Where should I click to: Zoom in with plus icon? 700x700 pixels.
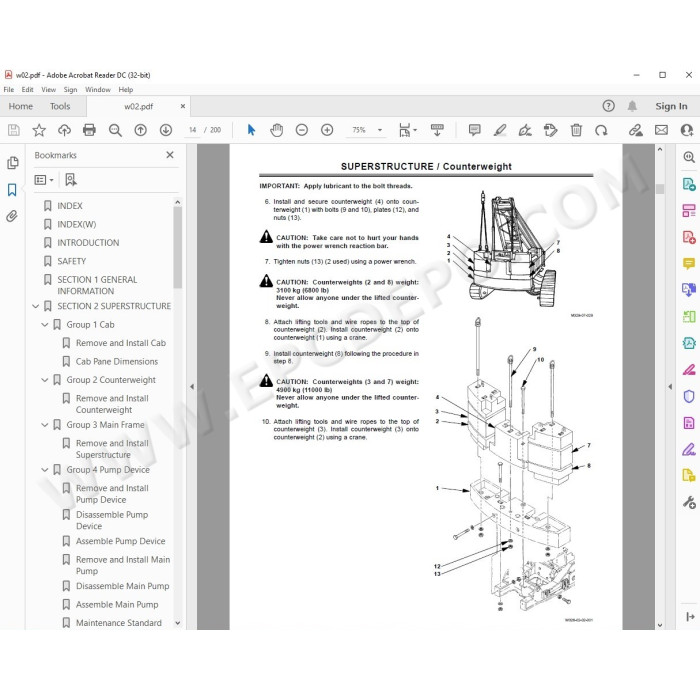[x=327, y=130]
